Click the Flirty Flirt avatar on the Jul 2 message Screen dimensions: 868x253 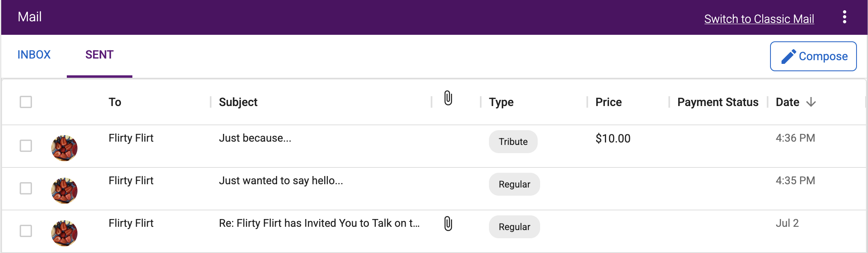[64, 233]
